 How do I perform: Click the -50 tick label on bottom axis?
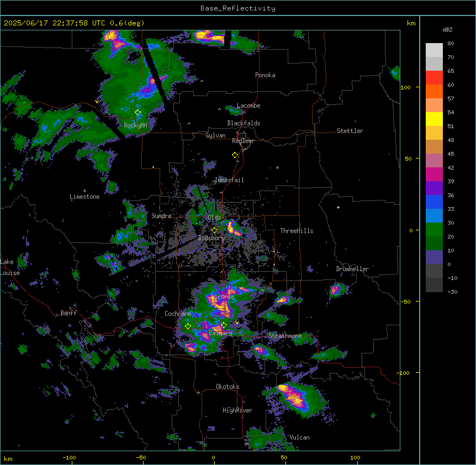141,458
